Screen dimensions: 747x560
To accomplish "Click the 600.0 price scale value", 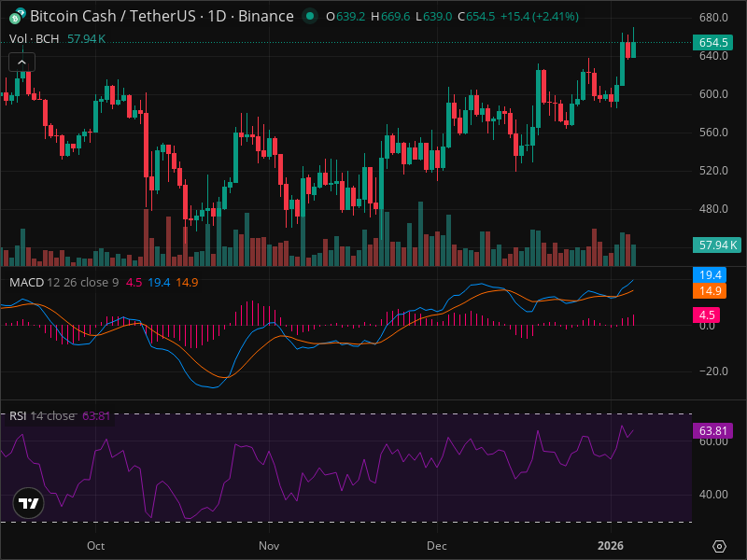I will pyautogui.click(x=713, y=94).
